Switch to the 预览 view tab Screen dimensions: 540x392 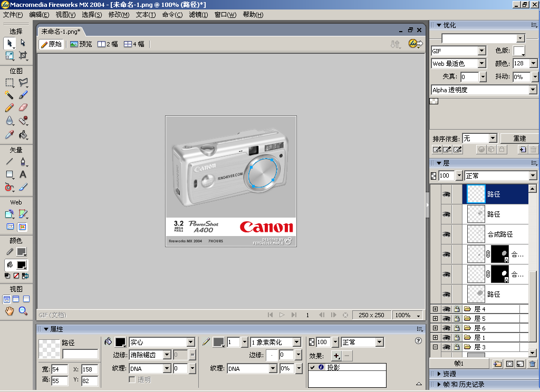point(81,44)
